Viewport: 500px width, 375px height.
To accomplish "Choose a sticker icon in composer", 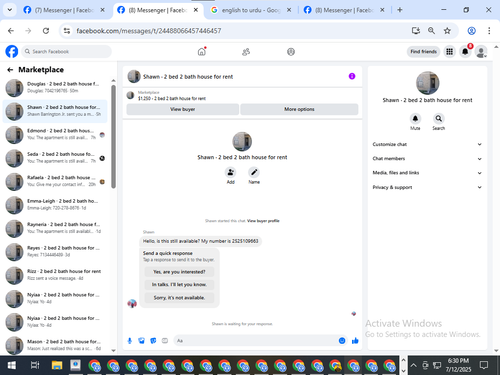I will tap(153, 341).
